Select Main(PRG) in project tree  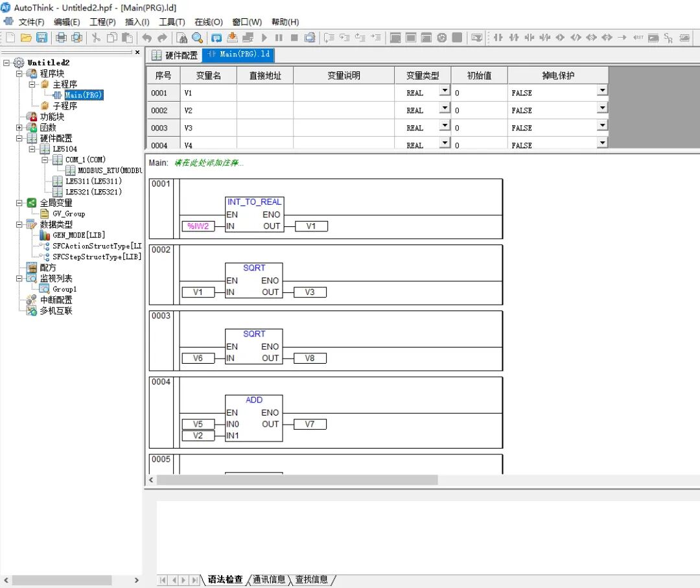(x=84, y=95)
